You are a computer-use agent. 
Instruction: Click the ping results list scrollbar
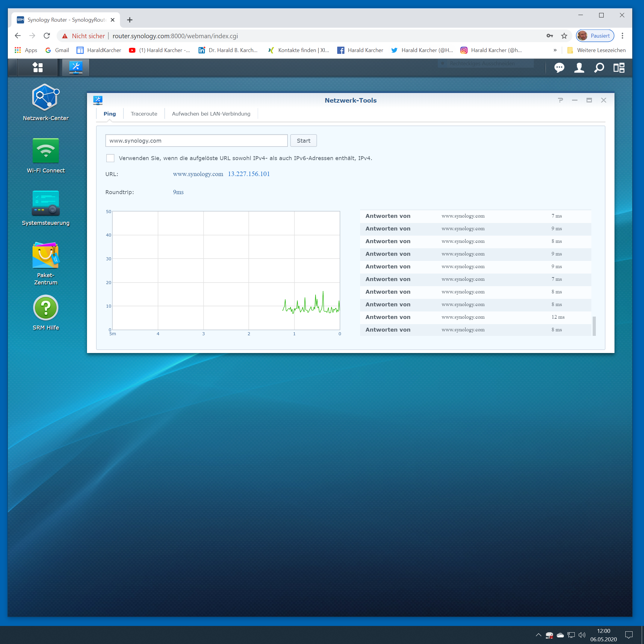tap(594, 326)
